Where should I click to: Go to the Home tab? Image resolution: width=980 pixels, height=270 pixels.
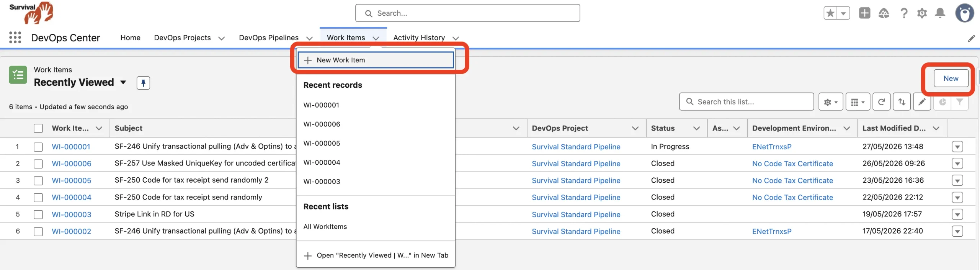(130, 38)
